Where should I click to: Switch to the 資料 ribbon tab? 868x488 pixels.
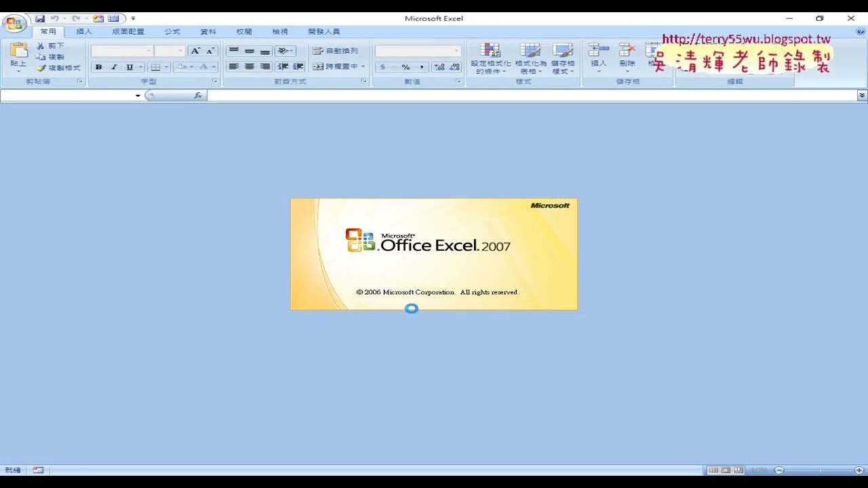(208, 32)
